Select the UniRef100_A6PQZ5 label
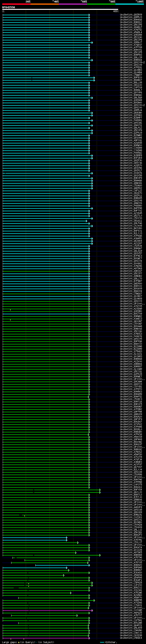 (x=131, y=613)
